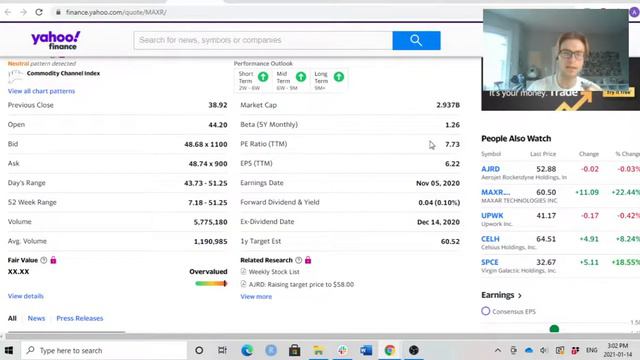Click the Fair Value pink lock icon

tap(53, 260)
